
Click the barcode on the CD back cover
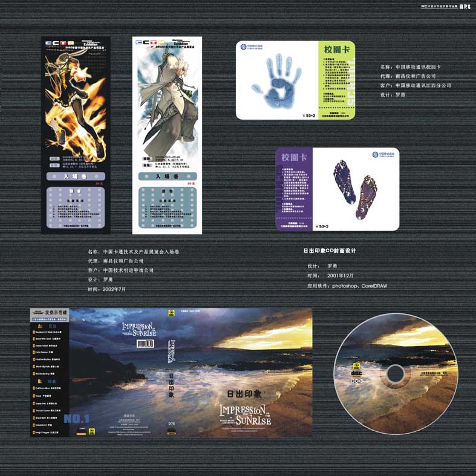click(x=145, y=344)
